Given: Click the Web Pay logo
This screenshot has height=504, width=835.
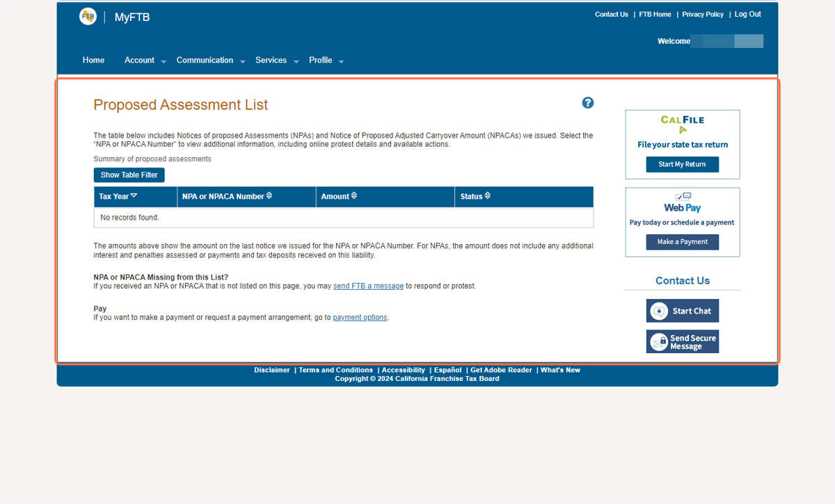Looking at the screenshot, I should click(682, 203).
